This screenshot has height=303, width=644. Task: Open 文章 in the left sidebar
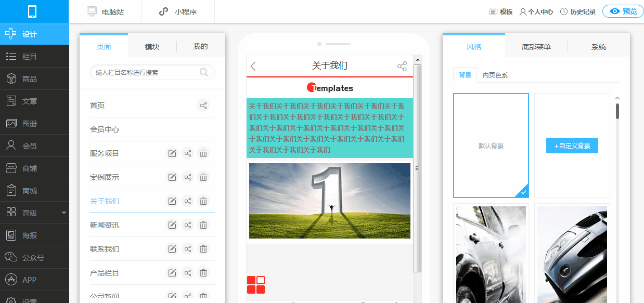pos(34,101)
